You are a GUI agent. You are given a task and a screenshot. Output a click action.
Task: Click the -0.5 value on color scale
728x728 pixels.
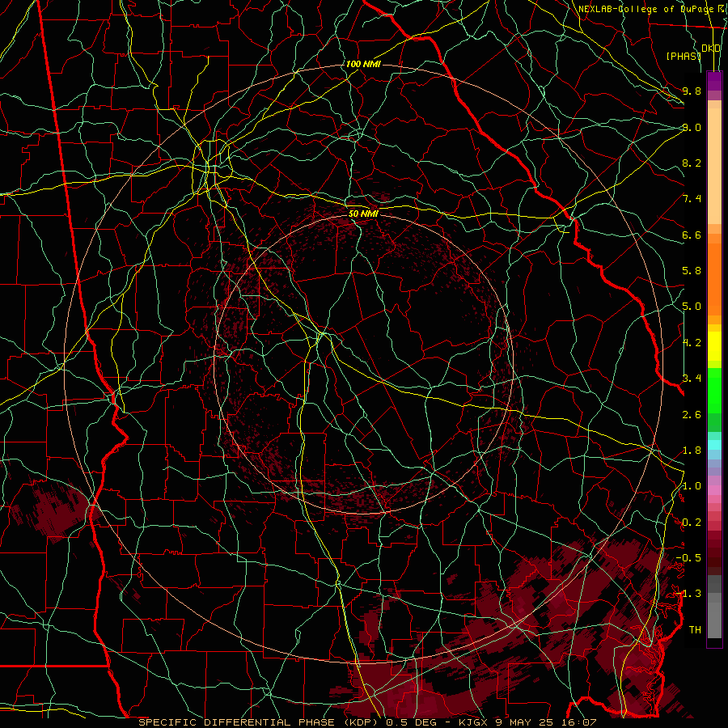(x=688, y=557)
